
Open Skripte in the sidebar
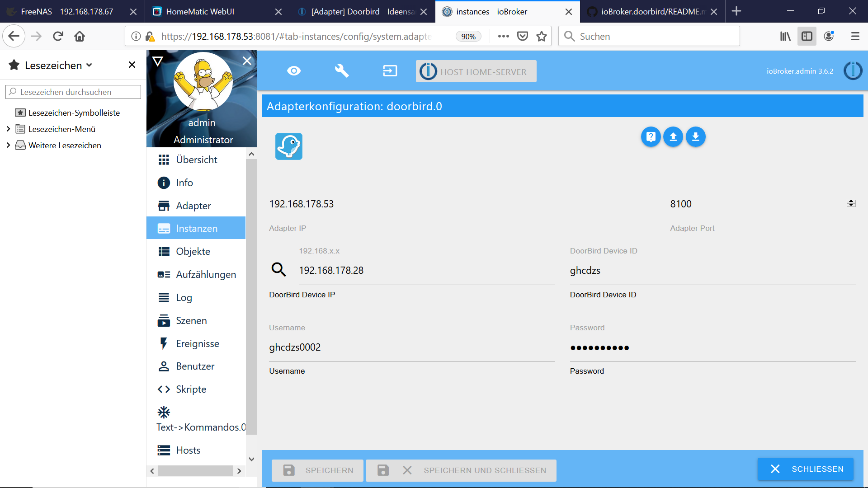(196, 389)
